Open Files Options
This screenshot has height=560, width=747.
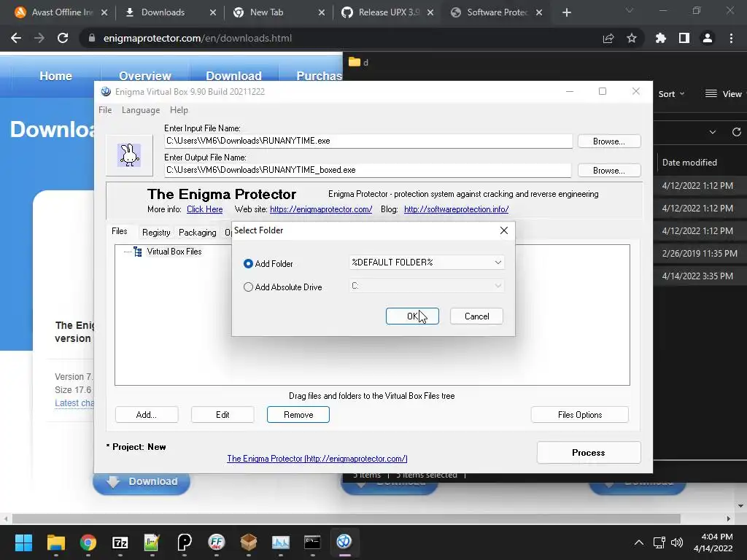tap(580, 415)
